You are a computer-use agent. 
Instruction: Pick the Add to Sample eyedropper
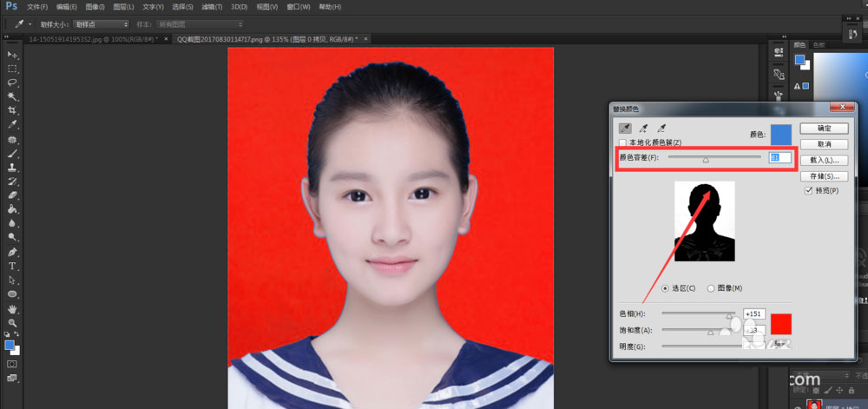643,128
